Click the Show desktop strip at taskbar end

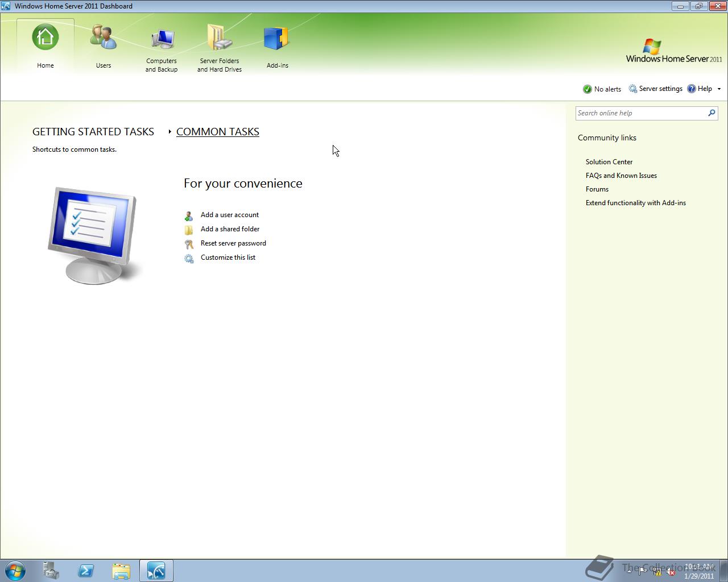(x=723, y=571)
